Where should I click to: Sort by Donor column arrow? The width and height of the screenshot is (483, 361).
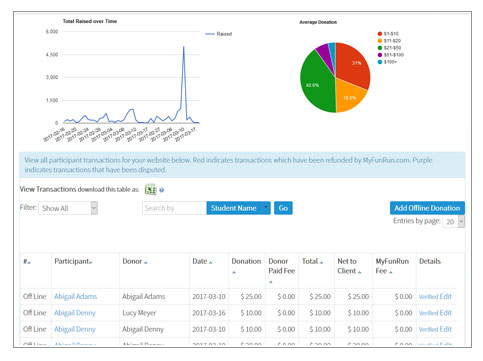click(x=146, y=263)
